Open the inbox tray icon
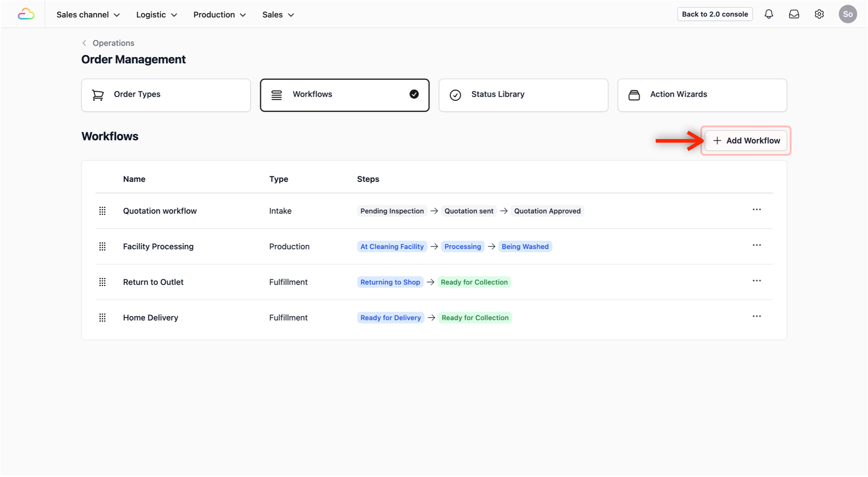The height and width of the screenshot is (477, 868). 794,14
